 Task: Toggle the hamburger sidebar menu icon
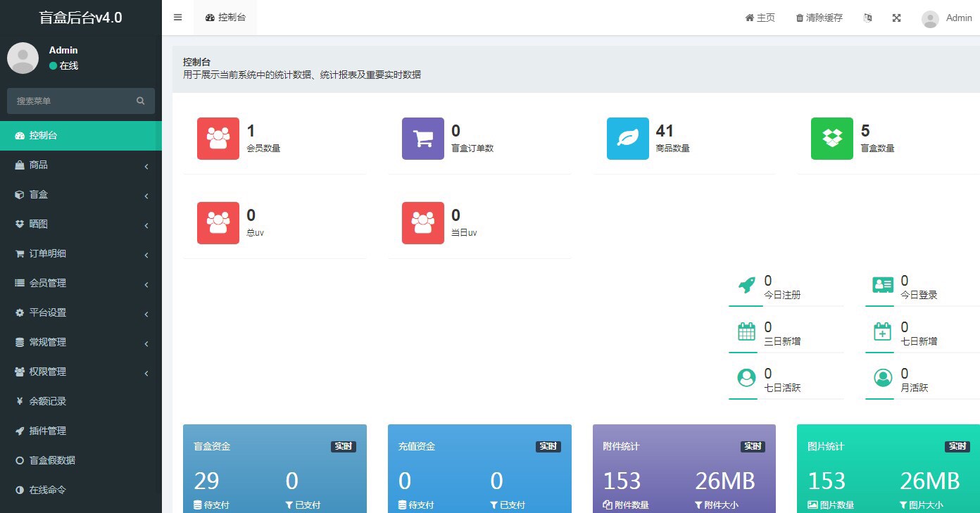pos(177,18)
